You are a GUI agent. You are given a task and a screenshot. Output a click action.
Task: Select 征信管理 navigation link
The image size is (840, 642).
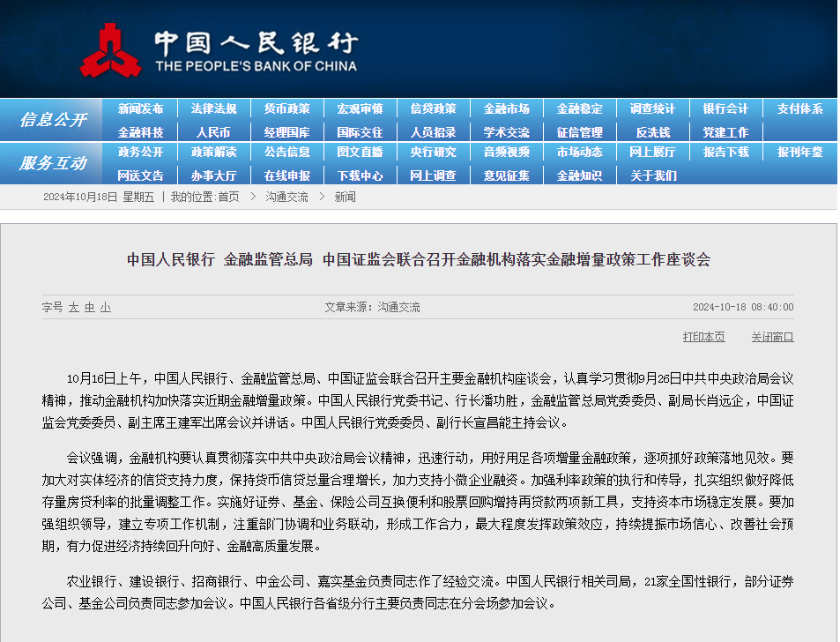click(x=580, y=132)
